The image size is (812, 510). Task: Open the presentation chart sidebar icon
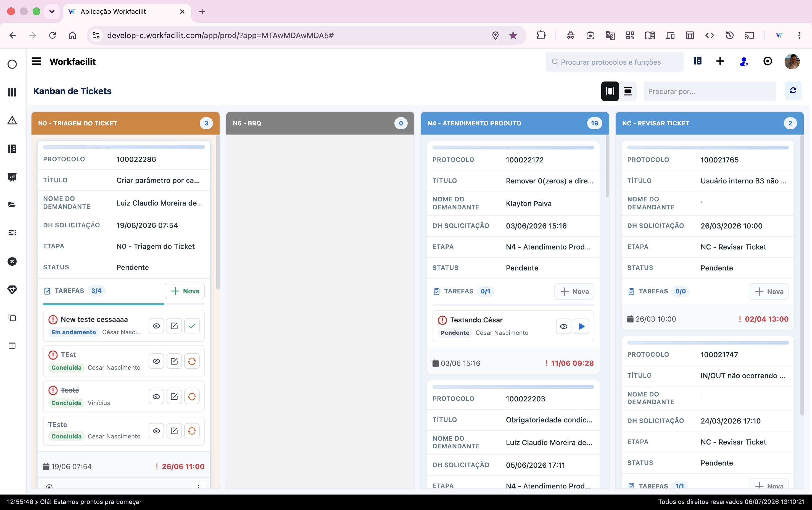click(12, 177)
